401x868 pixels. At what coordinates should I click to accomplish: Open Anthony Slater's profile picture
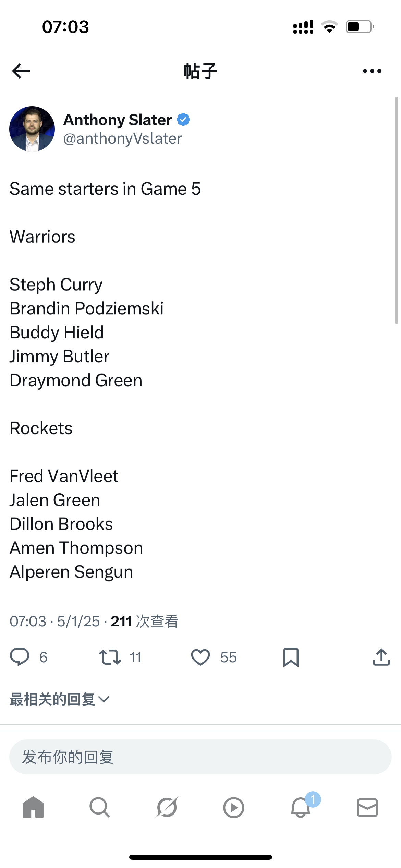click(32, 129)
